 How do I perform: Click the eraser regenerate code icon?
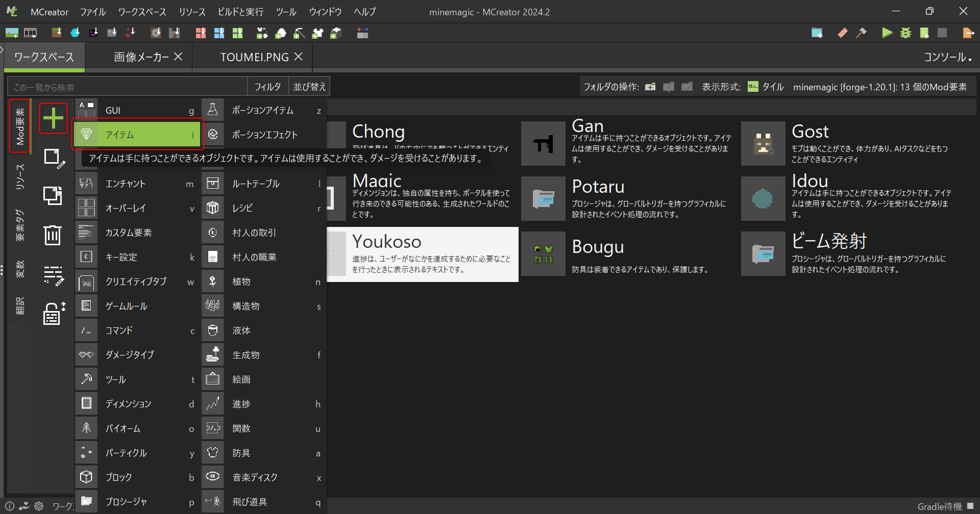(x=843, y=33)
